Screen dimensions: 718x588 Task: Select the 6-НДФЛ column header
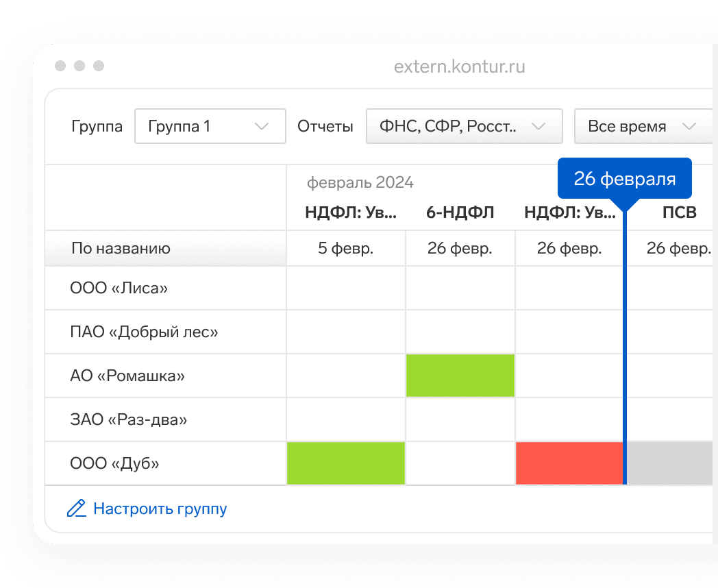pos(460,212)
